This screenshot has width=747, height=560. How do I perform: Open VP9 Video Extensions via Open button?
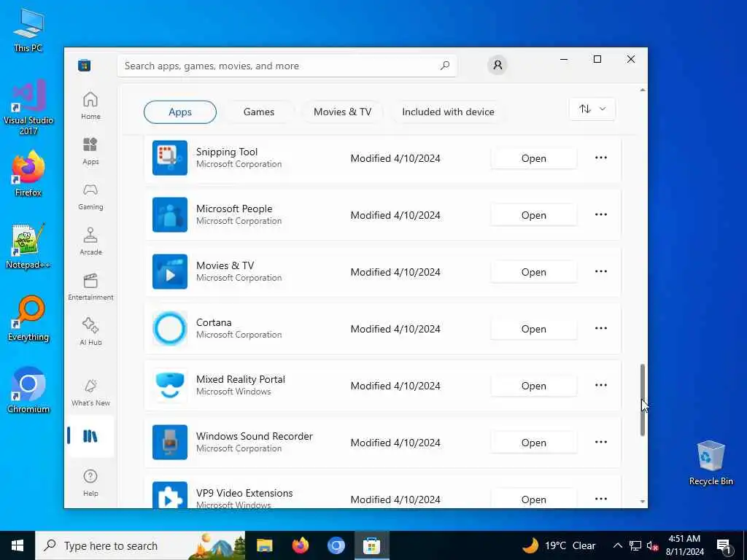point(533,499)
